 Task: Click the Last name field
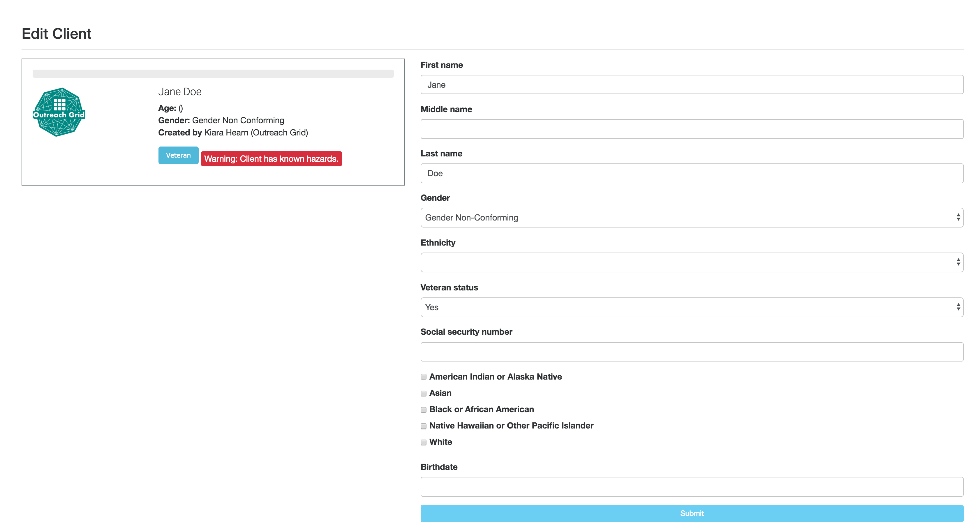pyautogui.click(x=691, y=173)
